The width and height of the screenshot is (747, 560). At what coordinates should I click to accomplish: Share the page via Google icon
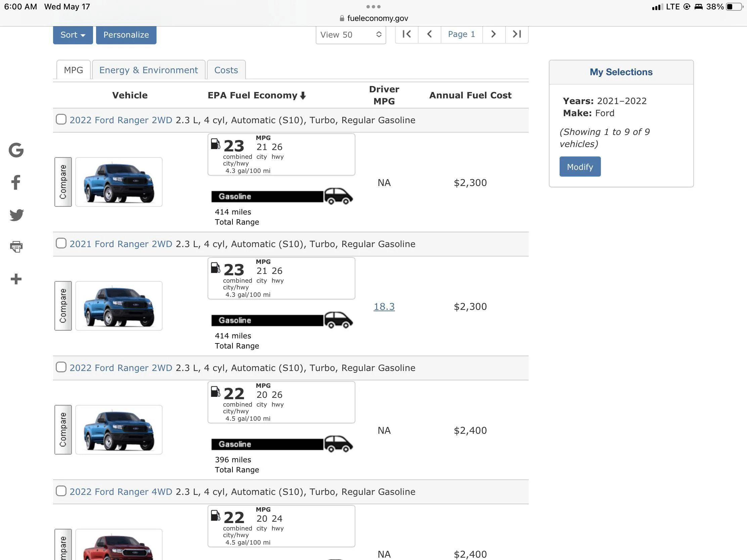[x=16, y=150]
